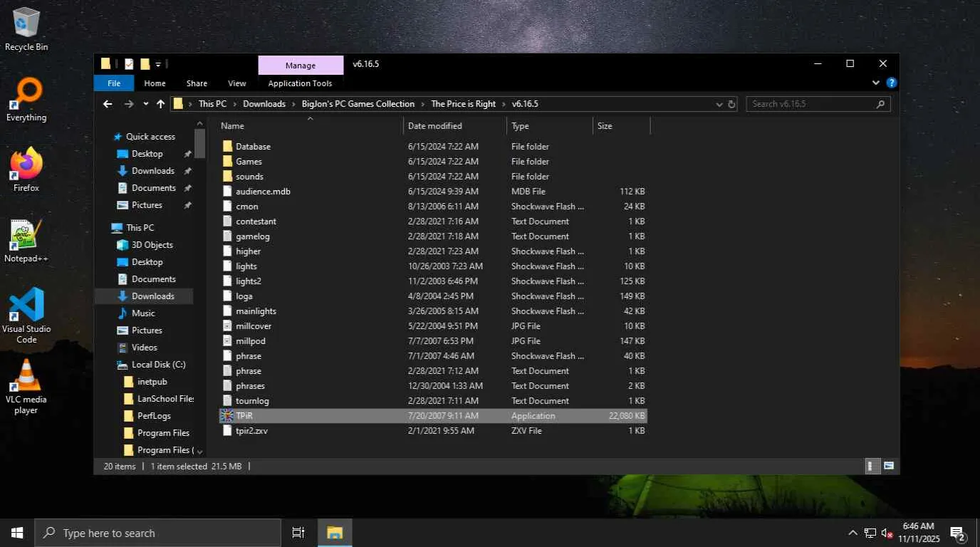Click the New folder icon in the title bar

click(x=145, y=64)
